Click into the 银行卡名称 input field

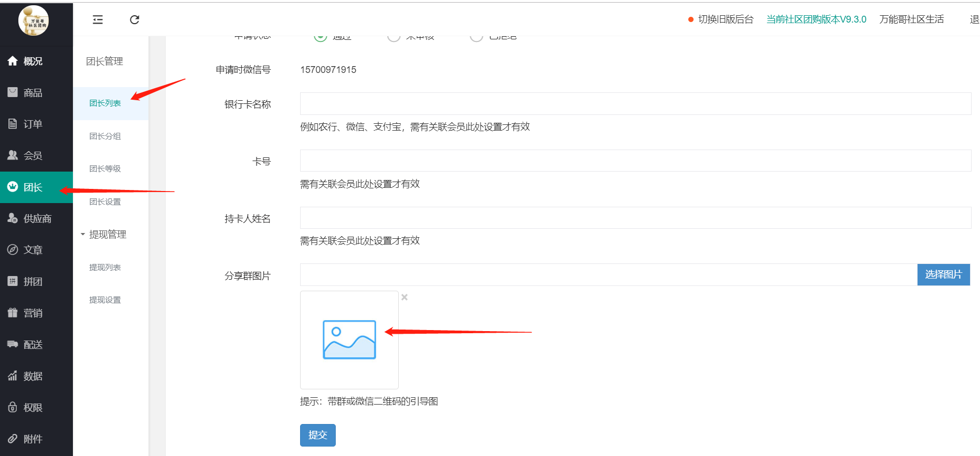pyautogui.click(x=635, y=104)
